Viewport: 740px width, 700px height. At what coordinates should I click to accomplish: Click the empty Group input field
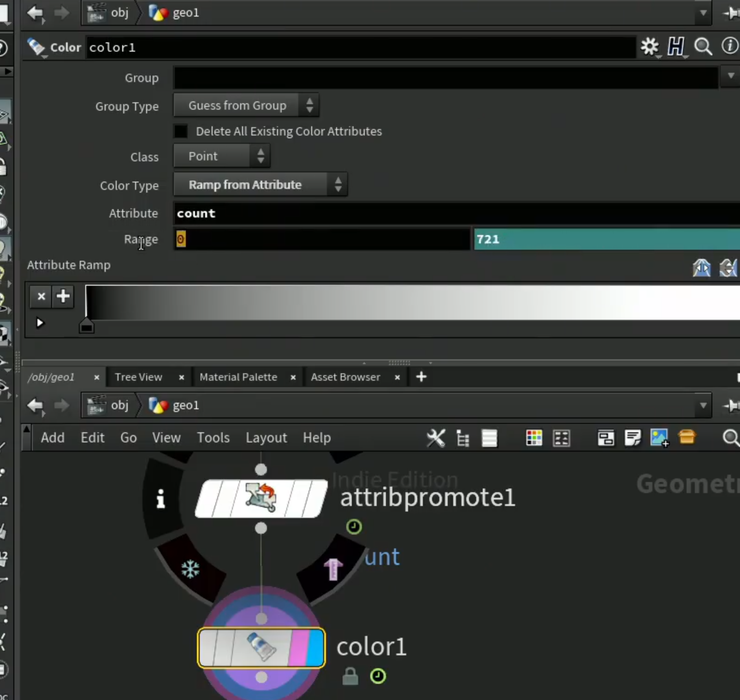445,78
